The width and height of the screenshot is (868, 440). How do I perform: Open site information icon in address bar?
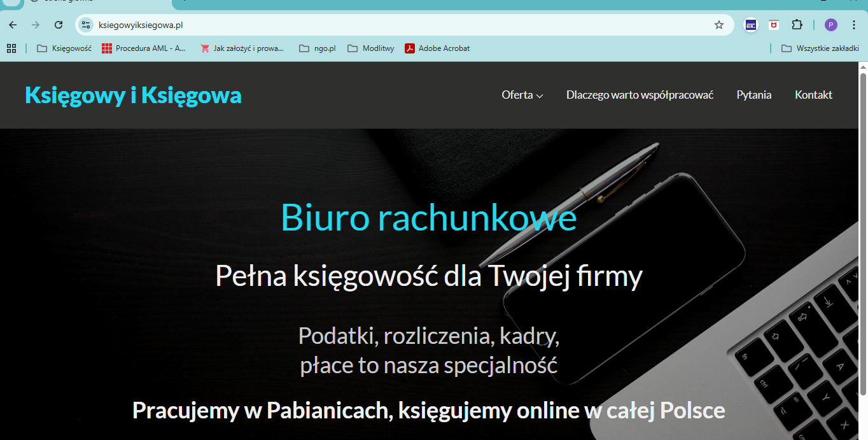point(86,25)
